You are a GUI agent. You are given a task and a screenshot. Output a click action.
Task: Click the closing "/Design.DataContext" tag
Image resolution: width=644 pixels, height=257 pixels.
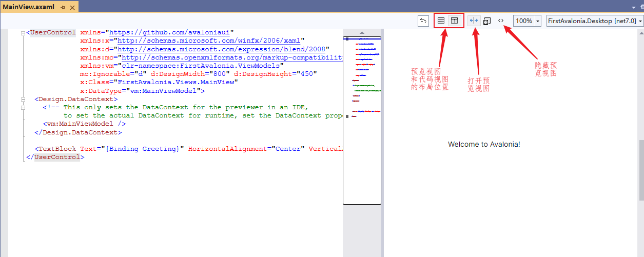79,132
